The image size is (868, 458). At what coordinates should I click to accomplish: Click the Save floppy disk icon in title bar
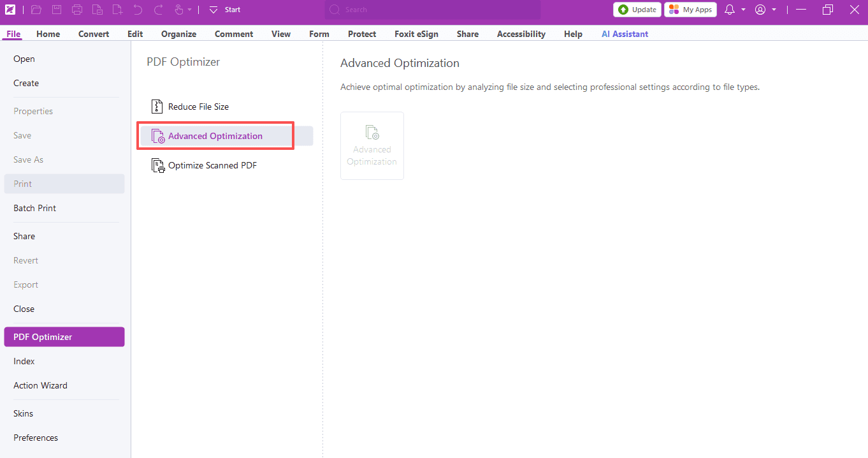coord(57,10)
